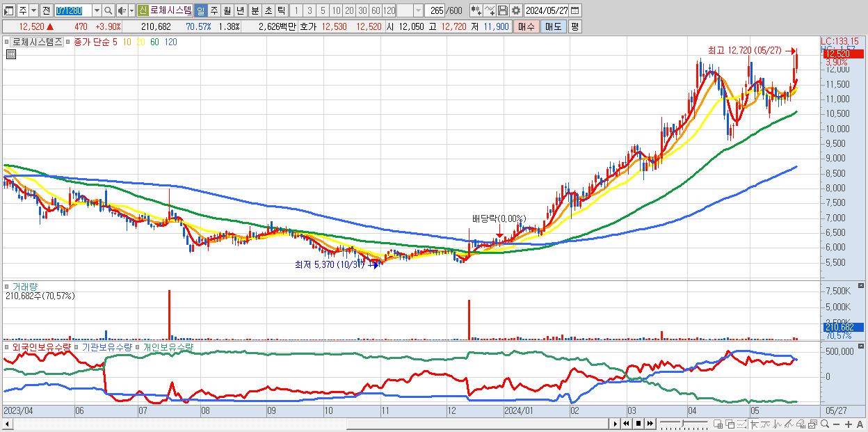Click the 종가 단순 moving average label
Screen dimensions: 868x432
pyautogui.click(x=91, y=42)
